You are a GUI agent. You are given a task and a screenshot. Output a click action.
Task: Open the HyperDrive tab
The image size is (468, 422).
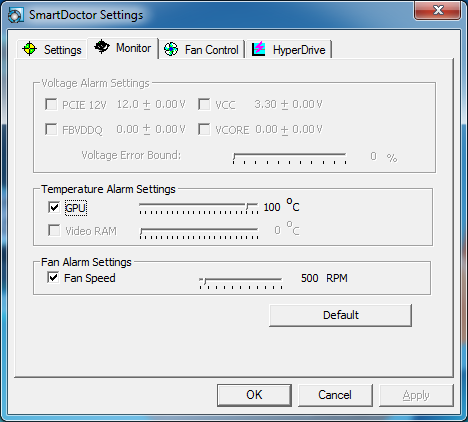[x=289, y=50]
